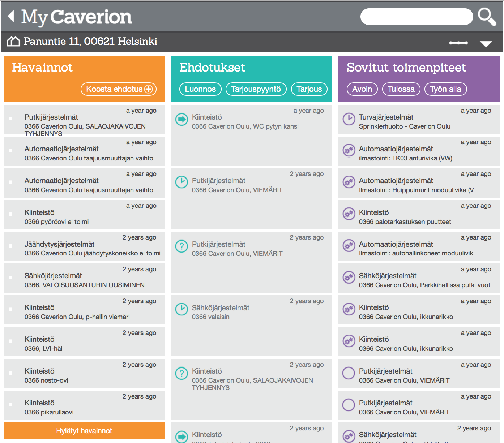Click ilmastointi: TK03 anturivika (VW) text

coord(406,158)
